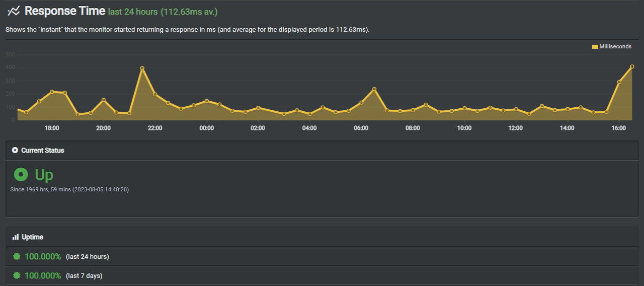The width and height of the screenshot is (644, 286).
Task: Click the Current Status circle icon
Action: (x=15, y=150)
